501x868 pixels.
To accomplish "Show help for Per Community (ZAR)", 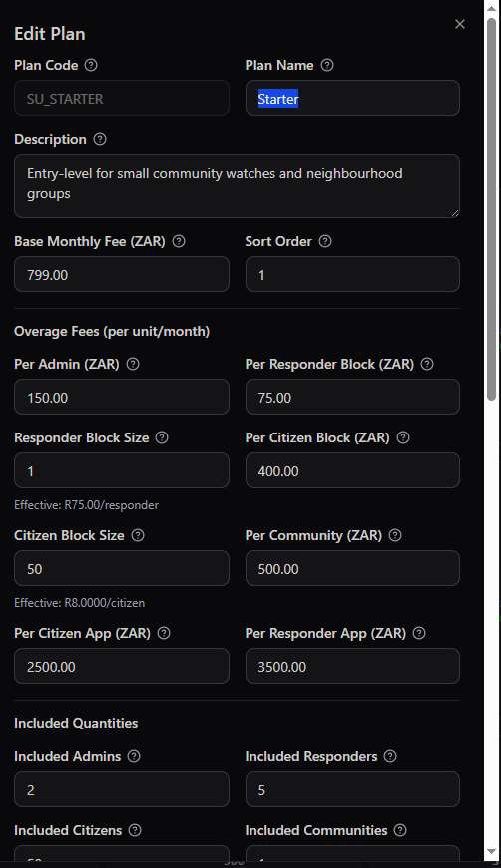I will coord(395,535).
